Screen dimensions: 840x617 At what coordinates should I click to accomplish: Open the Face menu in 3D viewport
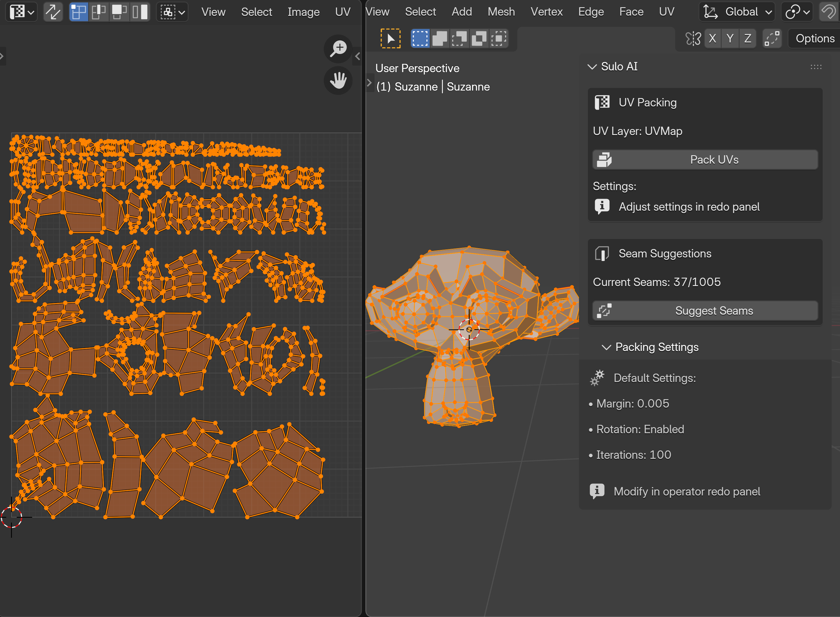coord(631,12)
